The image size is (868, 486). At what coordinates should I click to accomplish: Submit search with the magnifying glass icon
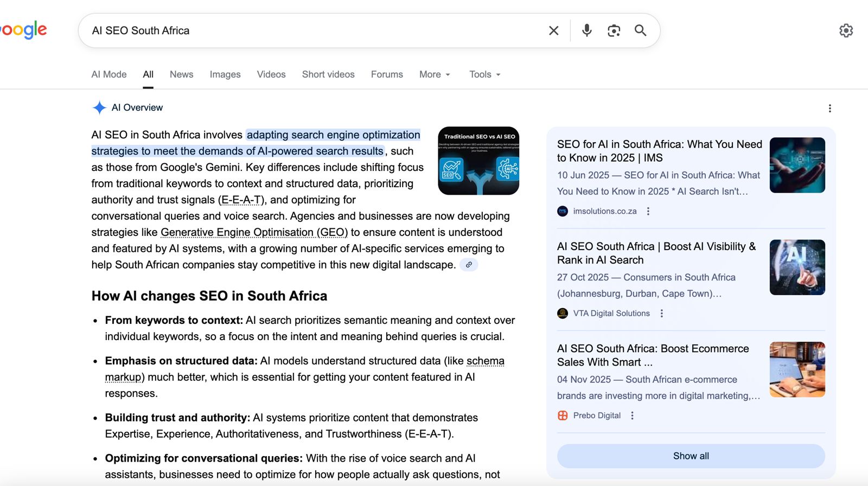(640, 30)
